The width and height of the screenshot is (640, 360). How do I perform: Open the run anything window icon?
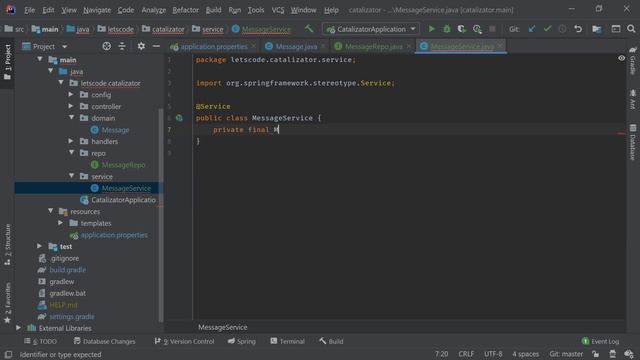[616, 29]
